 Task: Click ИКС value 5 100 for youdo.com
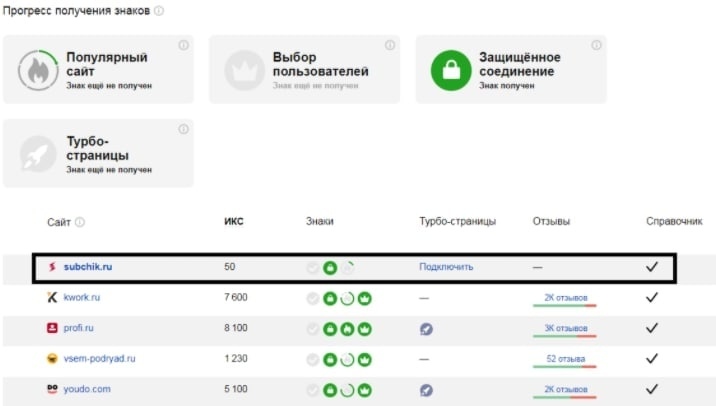click(x=236, y=389)
